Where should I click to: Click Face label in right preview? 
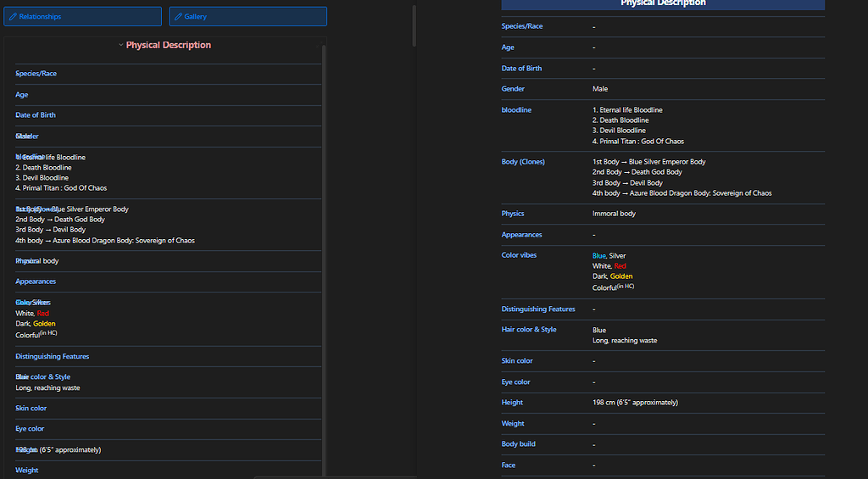point(509,465)
